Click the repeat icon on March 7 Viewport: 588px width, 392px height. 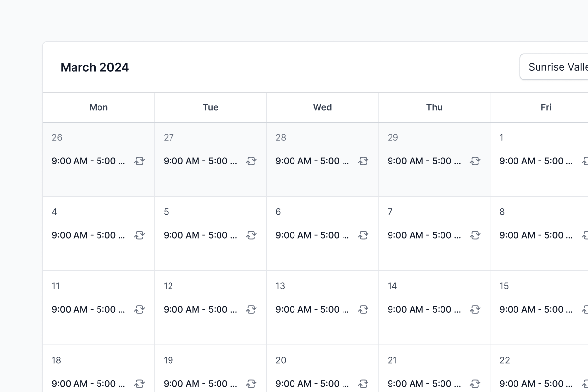tap(475, 235)
